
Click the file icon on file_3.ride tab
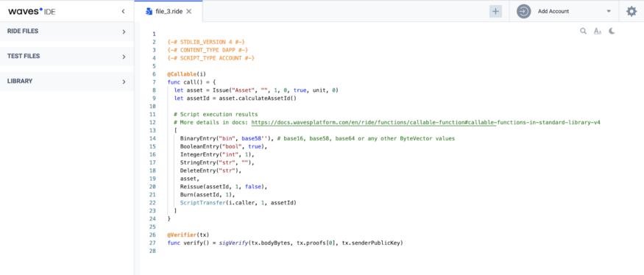tap(149, 12)
